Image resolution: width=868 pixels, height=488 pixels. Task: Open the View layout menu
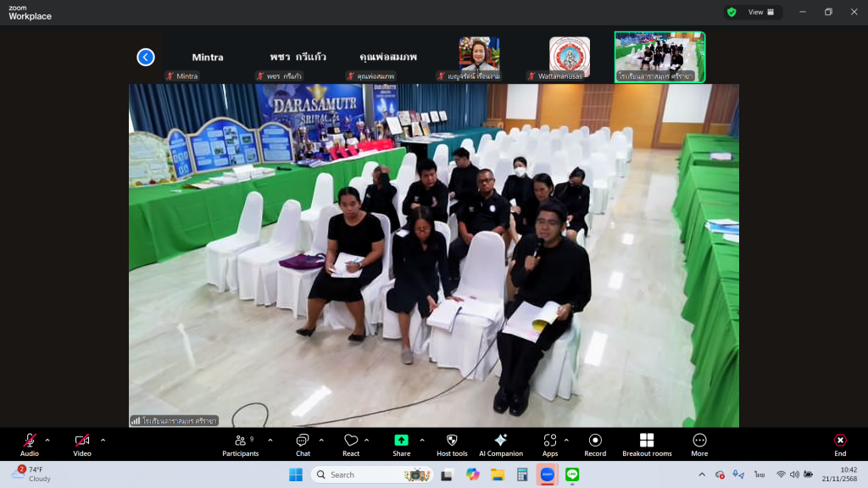pyautogui.click(x=760, y=12)
